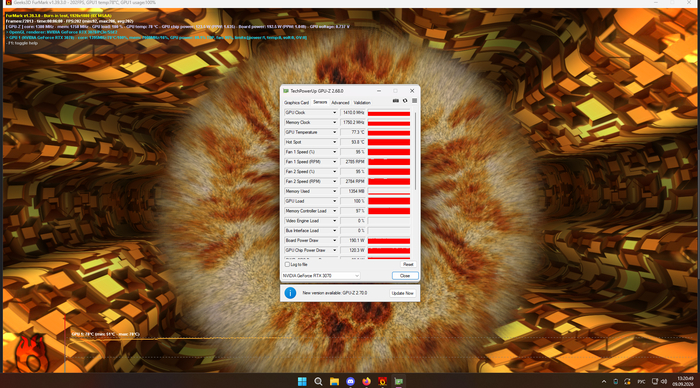
Task: Open the Memory Used sensor dropdown
Action: (334, 191)
